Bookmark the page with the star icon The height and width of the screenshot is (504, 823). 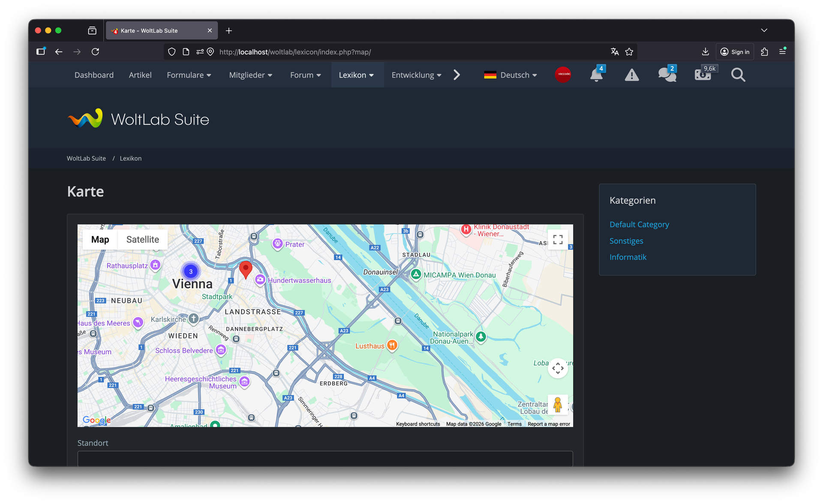tap(629, 52)
